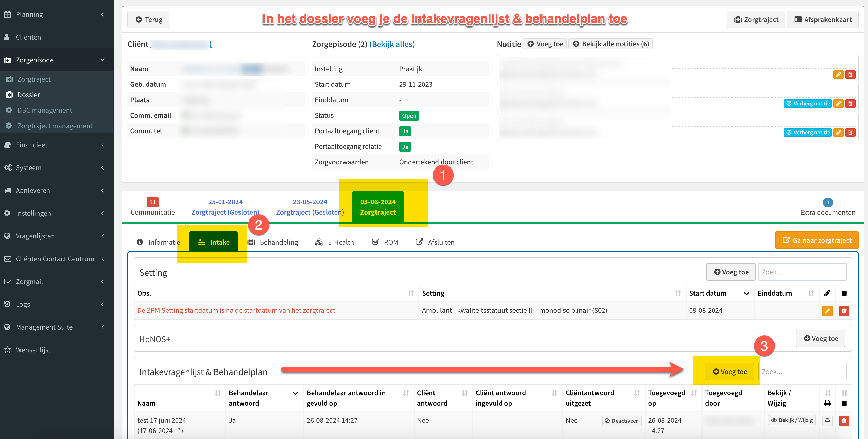The height and width of the screenshot is (439, 868).
Task: Click the Management Suite globe icon
Action: [x=8, y=327]
